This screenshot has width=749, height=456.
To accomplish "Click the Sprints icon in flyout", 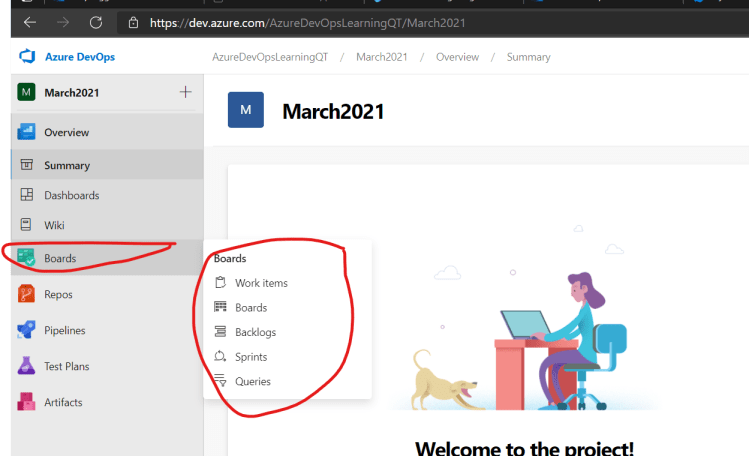I will (220, 356).
